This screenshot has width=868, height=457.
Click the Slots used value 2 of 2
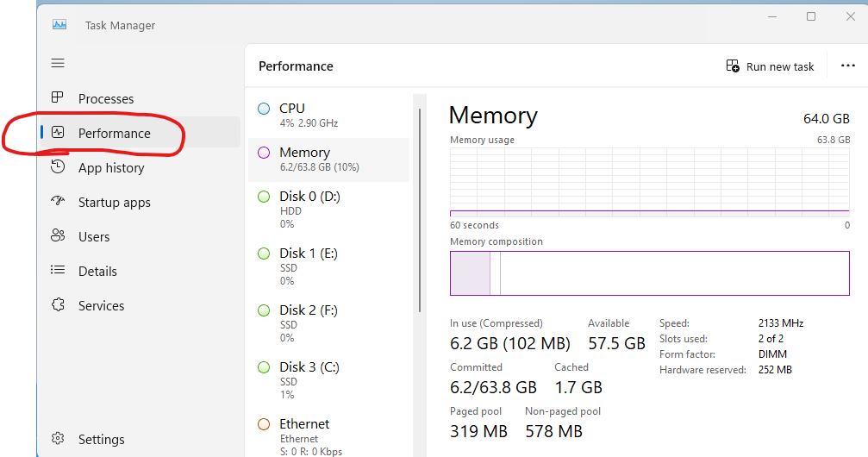click(x=771, y=339)
